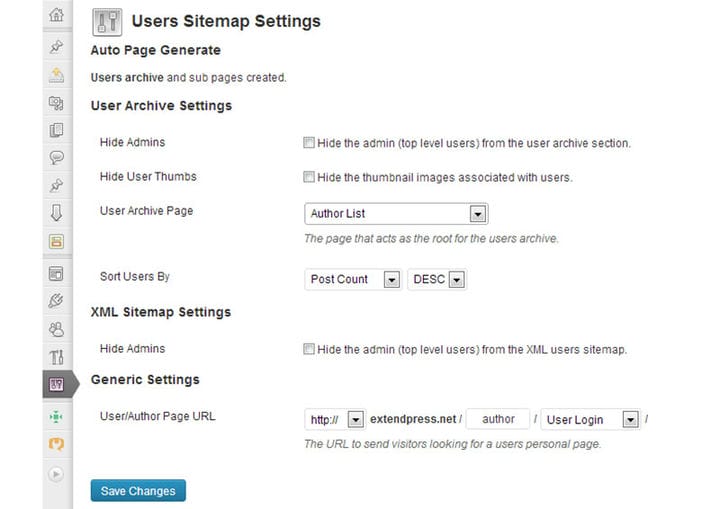This screenshot has height=509, width=720.
Task: Open the Dashboard home icon in sidebar
Action: click(56, 15)
